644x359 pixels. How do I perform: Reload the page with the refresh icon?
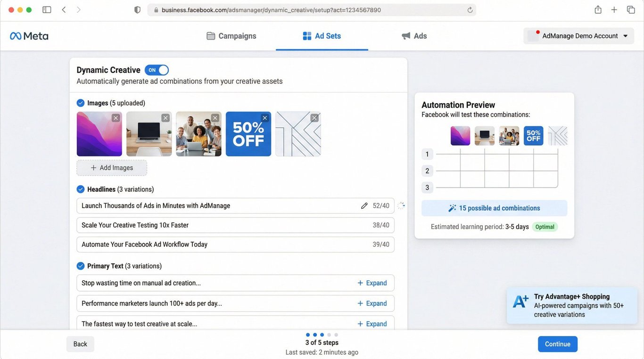tap(470, 10)
